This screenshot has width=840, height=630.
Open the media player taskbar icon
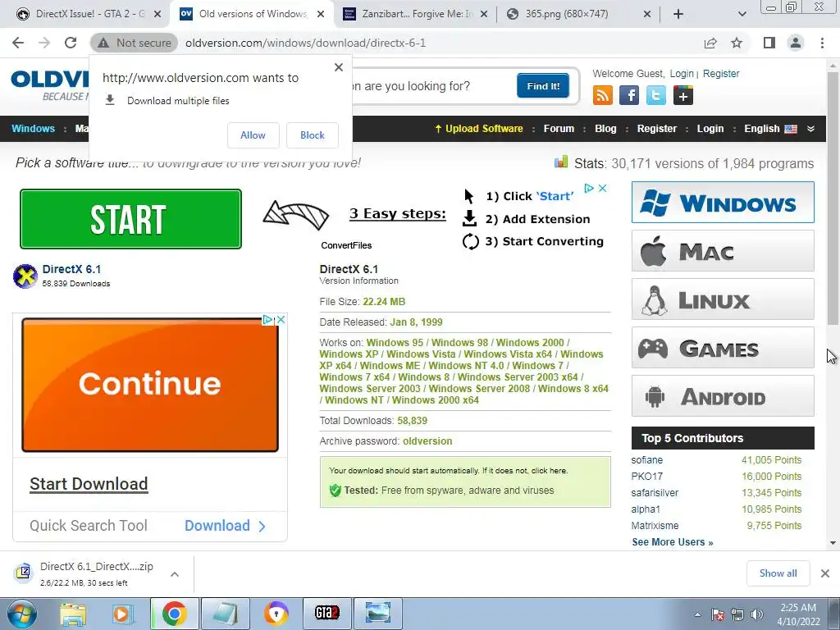pos(121,614)
